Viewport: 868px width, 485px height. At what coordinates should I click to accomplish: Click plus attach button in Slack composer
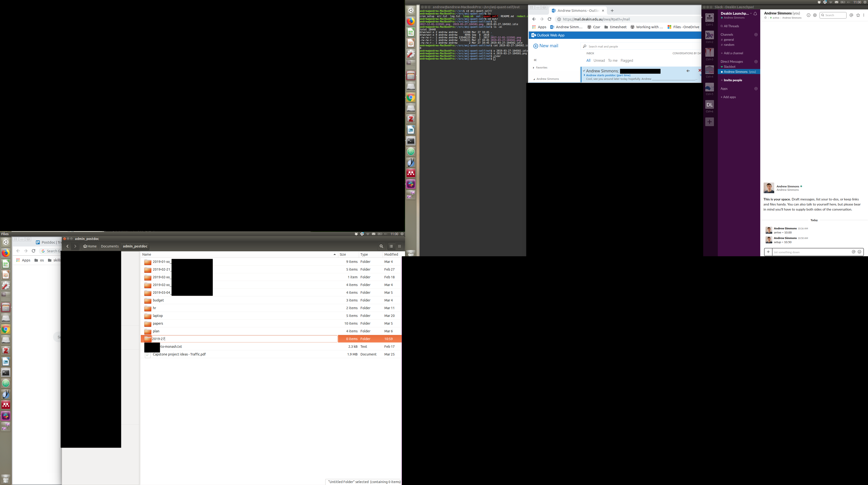[768, 252]
